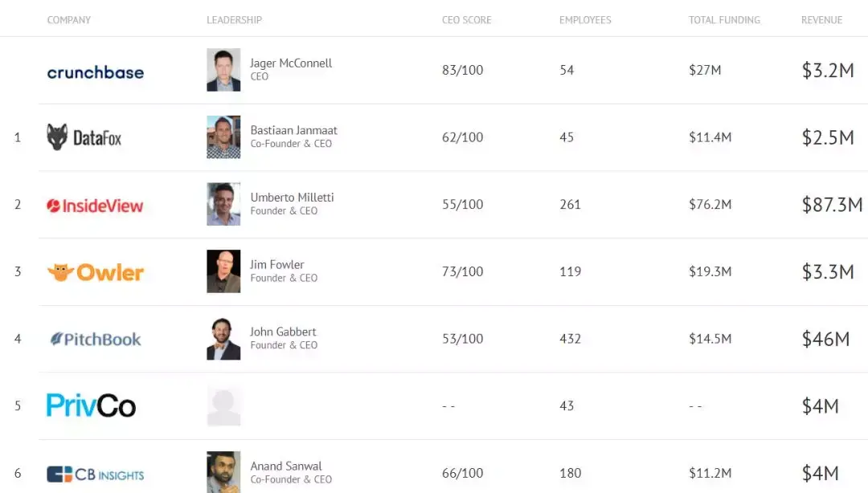Click the PrivCo logo

(x=91, y=405)
